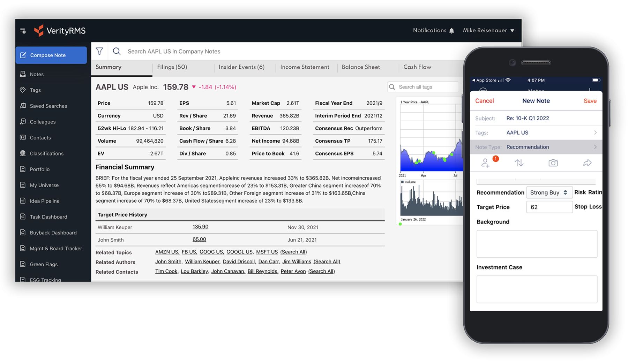Tap the share icon on the phone note
The image size is (628, 364).
coord(588,162)
